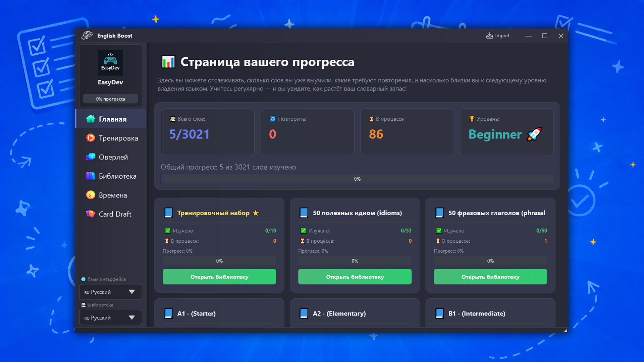Screen dimensions: 644x362
Task: Navigate to the Времена section
Action: 111,195
